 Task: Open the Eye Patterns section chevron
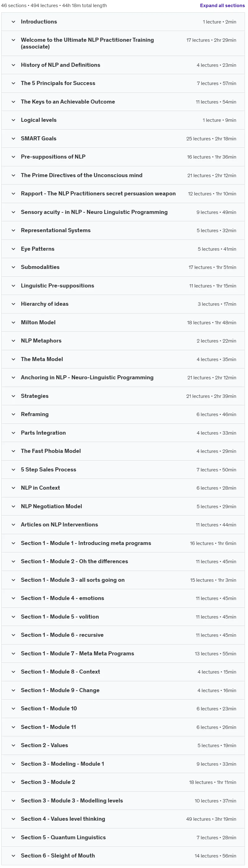coord(14,249)
